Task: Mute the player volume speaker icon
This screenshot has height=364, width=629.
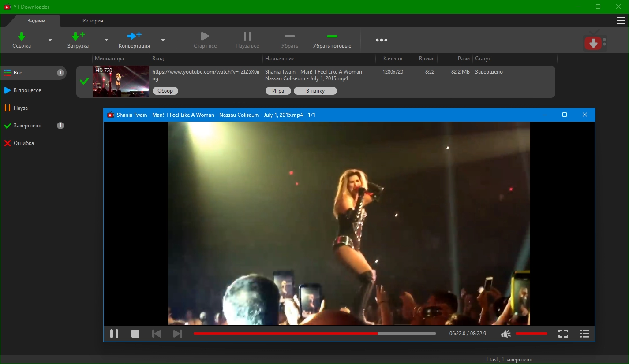Action: 506,334
